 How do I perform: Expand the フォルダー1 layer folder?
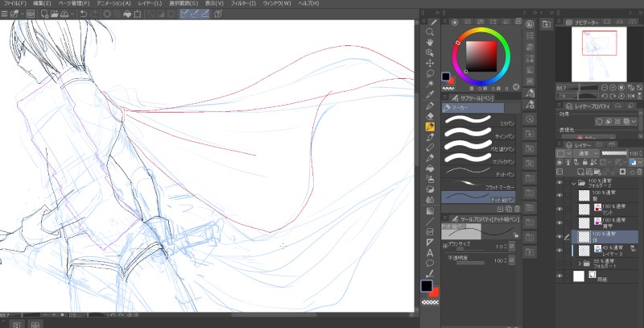pyautogui.click(x=579, y=263)
